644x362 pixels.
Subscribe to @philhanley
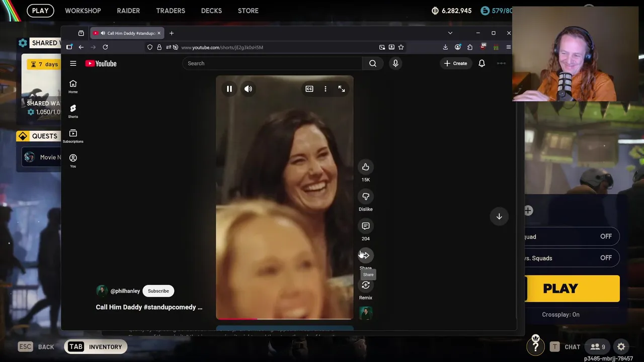[158, 291]
